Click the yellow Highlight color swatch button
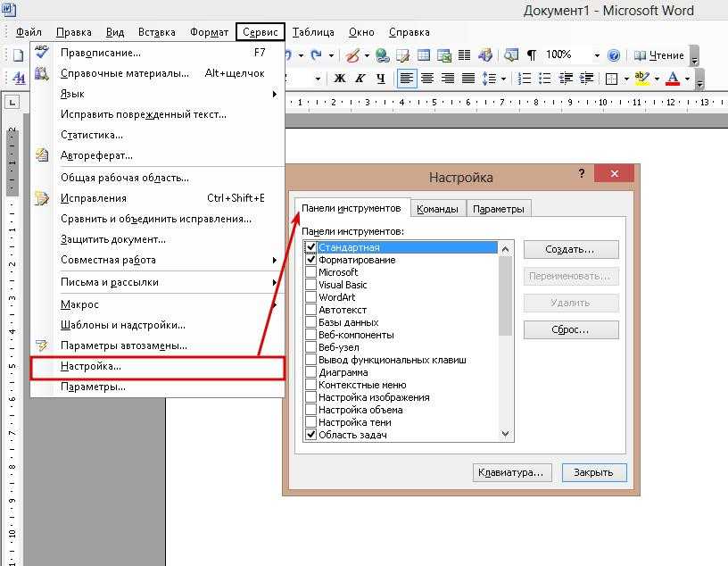 tap(642, 78)
